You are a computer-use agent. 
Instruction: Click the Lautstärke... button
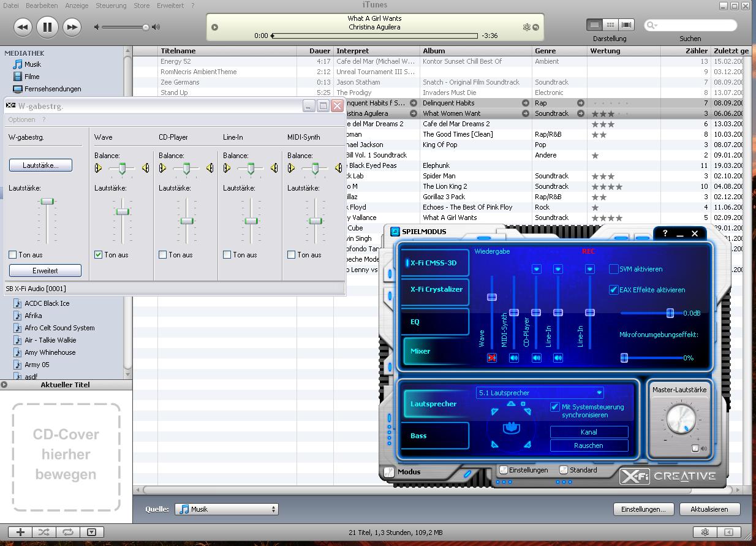pyautogui.click(x=40, y=165)
